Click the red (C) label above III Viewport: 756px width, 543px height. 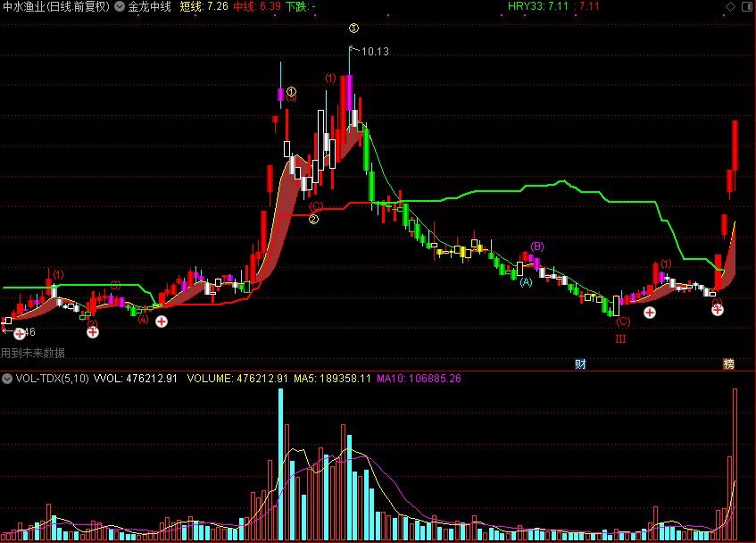(623, 322)
